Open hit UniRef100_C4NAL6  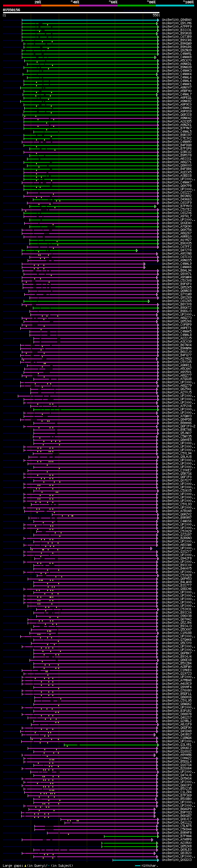point(177,78)
